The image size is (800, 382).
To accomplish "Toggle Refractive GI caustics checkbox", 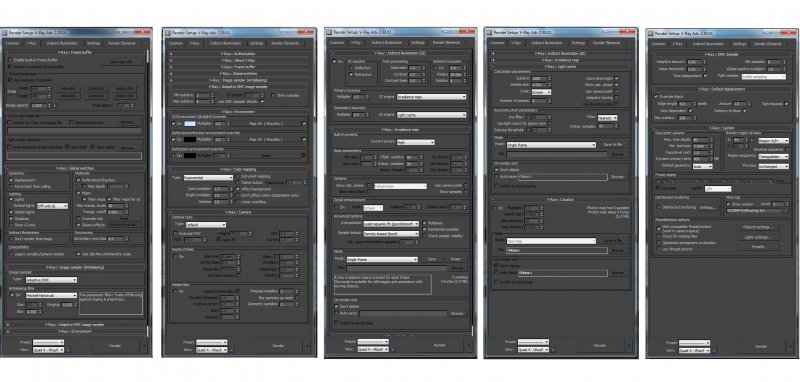I will click(x=351, y=74).
